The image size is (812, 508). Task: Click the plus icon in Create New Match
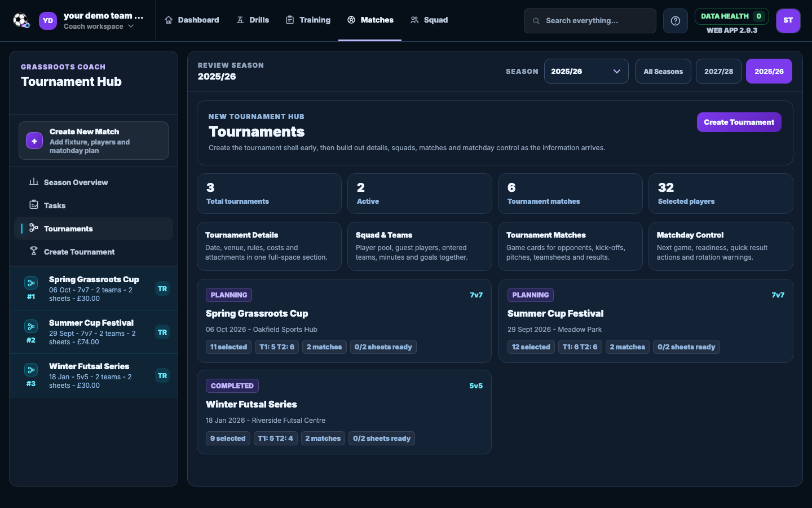point(34,141)
